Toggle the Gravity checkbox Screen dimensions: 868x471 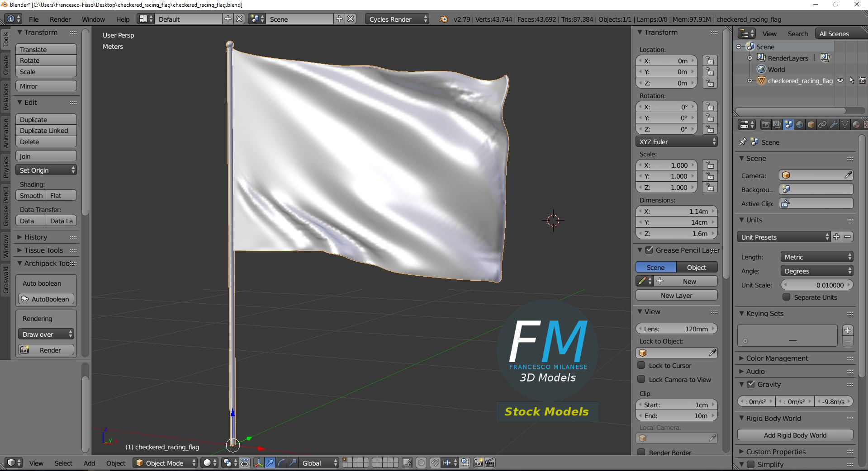tap(751, 384)
